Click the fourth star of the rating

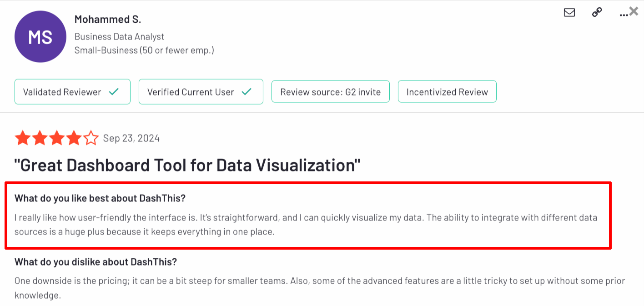coord(74,137)
